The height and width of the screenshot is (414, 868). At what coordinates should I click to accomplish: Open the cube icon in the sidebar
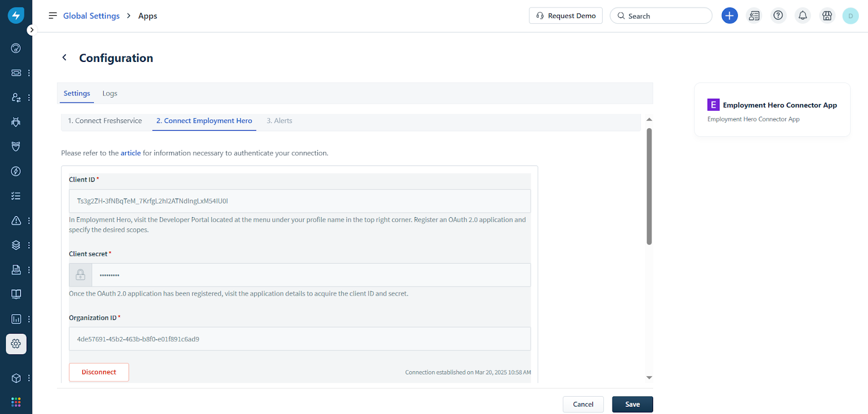point(16,378)
